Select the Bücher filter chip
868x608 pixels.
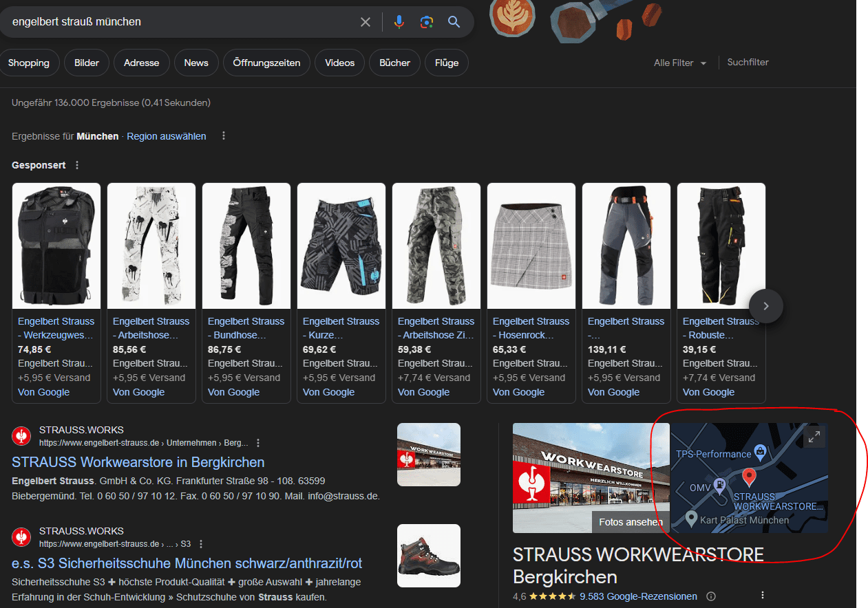[394, 63]
